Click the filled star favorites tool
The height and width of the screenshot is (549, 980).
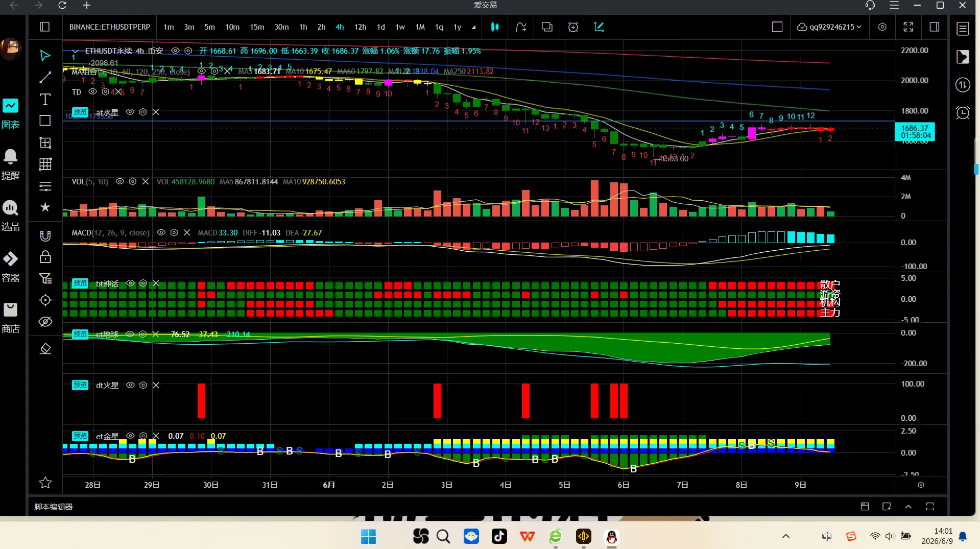[x=45, y=207]
